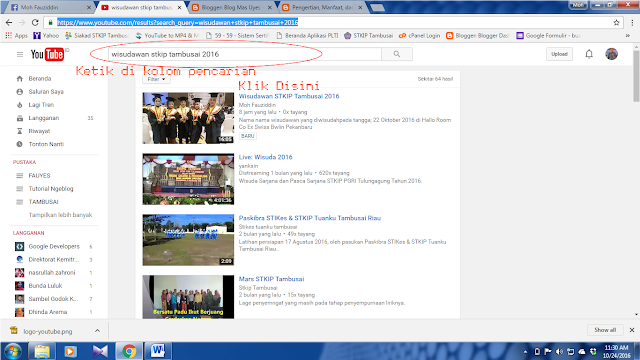
Task: Close the downloads bar
Action: pyautogui.click(x=631, y=330)
